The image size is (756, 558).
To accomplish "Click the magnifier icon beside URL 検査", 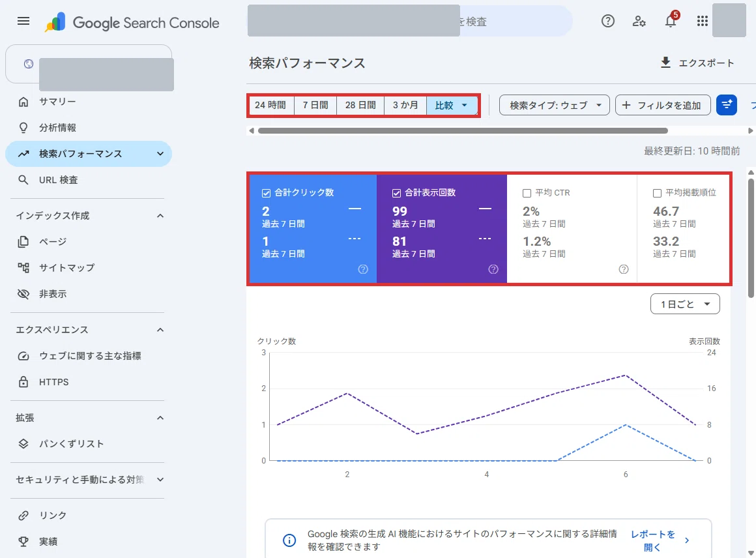I will [23, 180].
